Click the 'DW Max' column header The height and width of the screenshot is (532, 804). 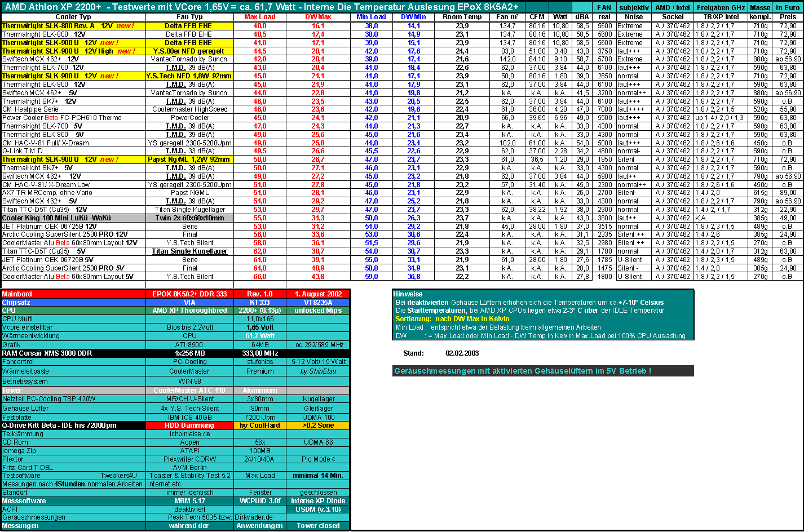coord(318,17)
